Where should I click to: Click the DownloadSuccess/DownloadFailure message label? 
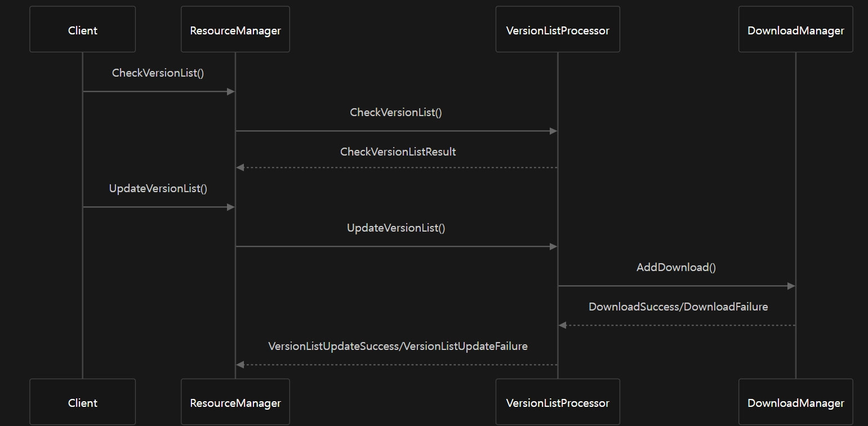click(678, 307)
